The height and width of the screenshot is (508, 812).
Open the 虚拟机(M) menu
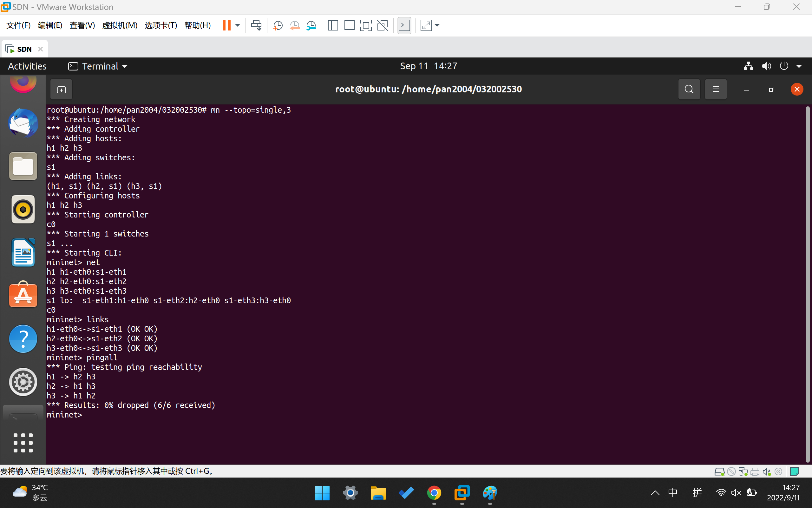pos(120,25)
